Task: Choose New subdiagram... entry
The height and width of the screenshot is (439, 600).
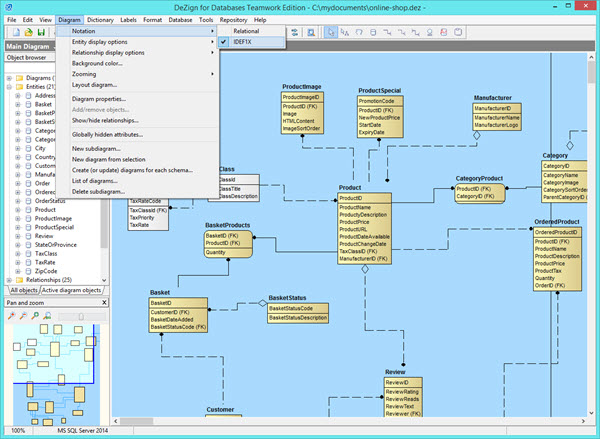Action: coord(137,149)
